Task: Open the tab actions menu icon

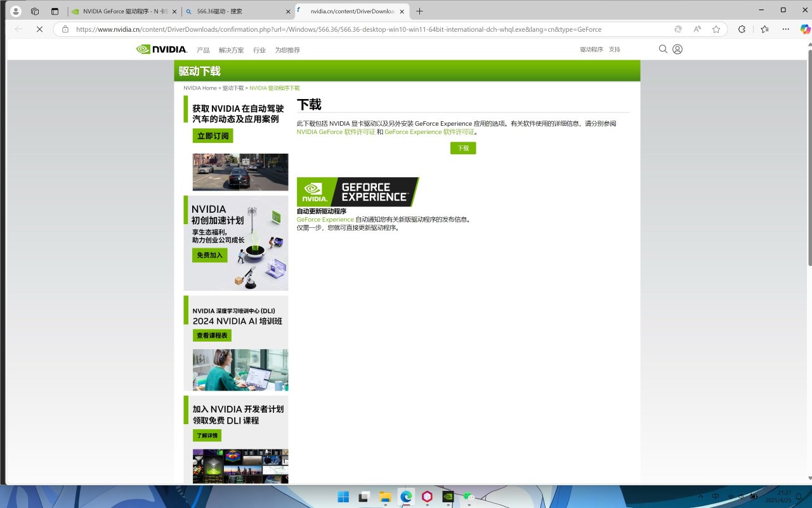Action: 55,11
